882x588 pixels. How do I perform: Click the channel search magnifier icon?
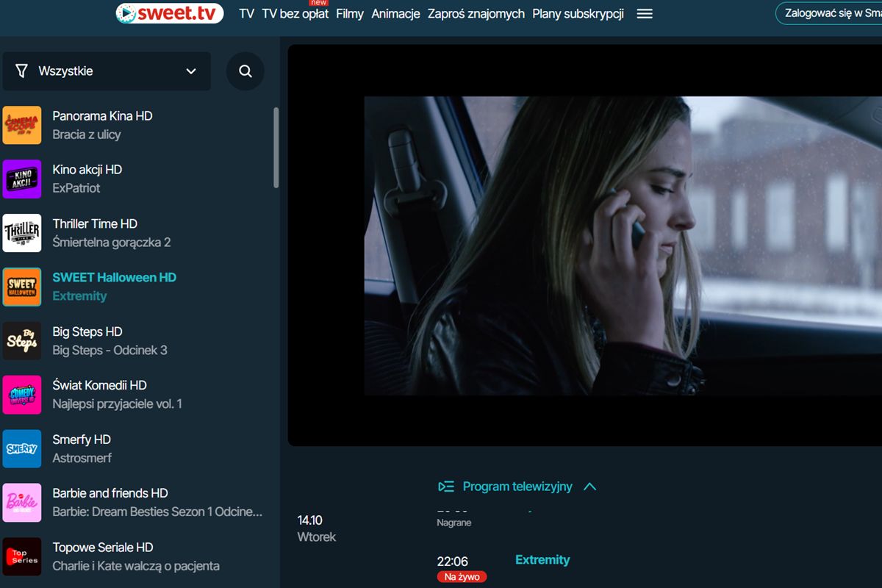pos(245,71)
